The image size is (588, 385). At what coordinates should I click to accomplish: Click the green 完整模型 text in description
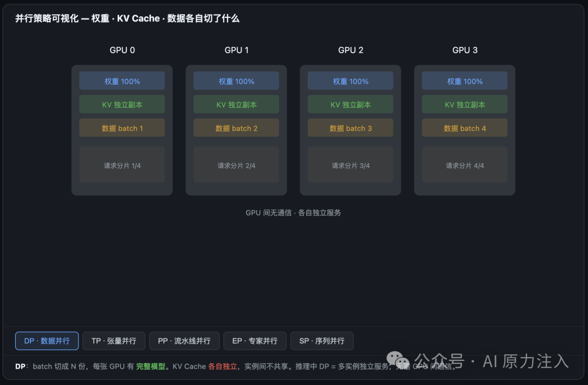(x=150, y=366)
